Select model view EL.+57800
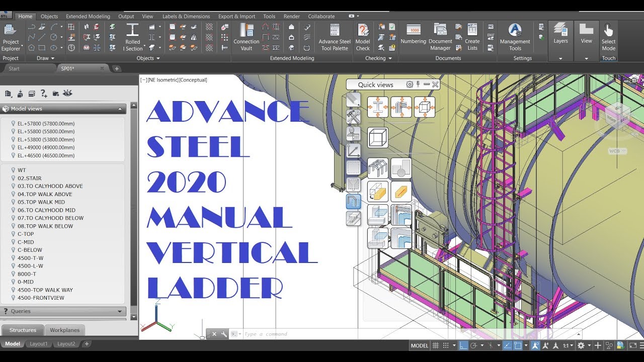 [46, 123]
